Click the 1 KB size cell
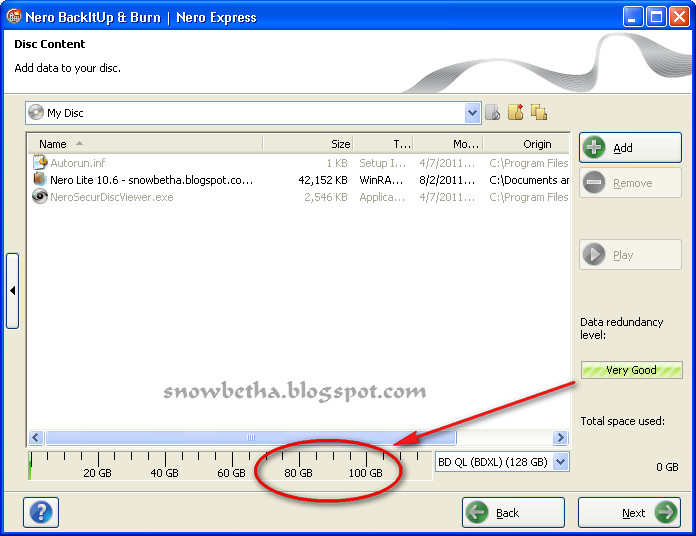 pos(337,163)
